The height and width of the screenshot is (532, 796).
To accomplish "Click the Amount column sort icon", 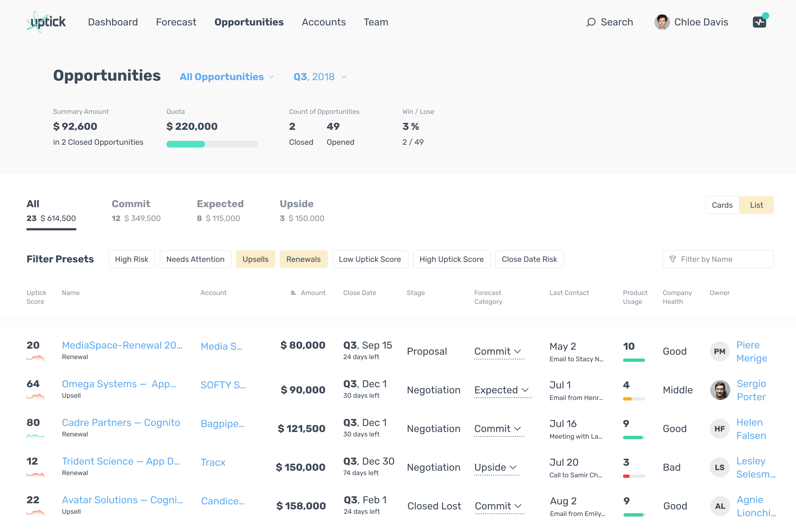I will (293, 293).
